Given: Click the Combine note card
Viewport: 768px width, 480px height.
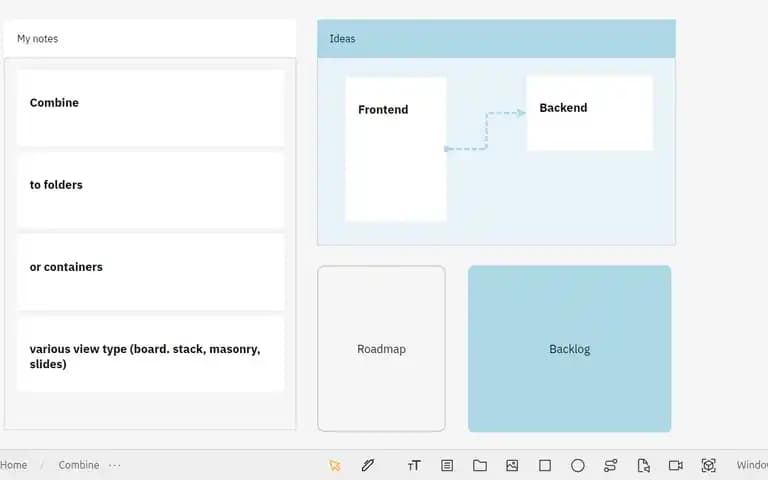Looking at the screenshot, I should (x=150, y=108).
